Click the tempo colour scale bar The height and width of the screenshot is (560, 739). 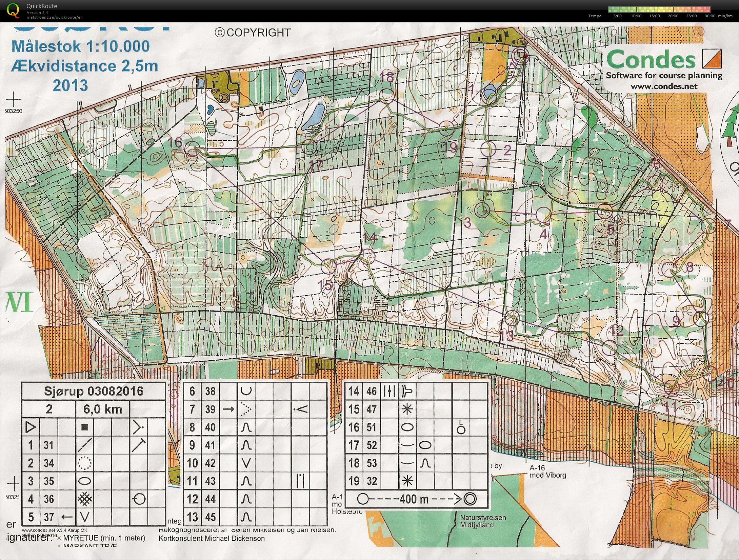coord(659,9)
